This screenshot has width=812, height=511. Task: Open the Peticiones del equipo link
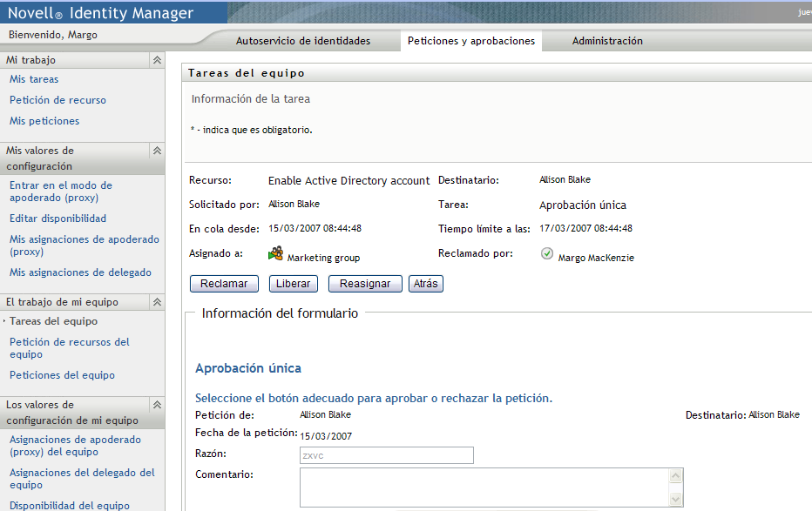click(62, 375)
